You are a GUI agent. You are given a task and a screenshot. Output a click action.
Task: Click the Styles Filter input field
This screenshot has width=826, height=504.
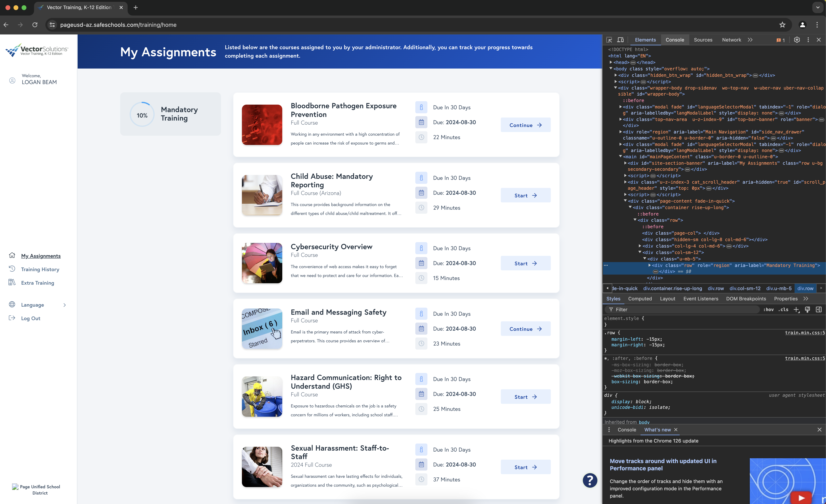(x=682, y=310)
